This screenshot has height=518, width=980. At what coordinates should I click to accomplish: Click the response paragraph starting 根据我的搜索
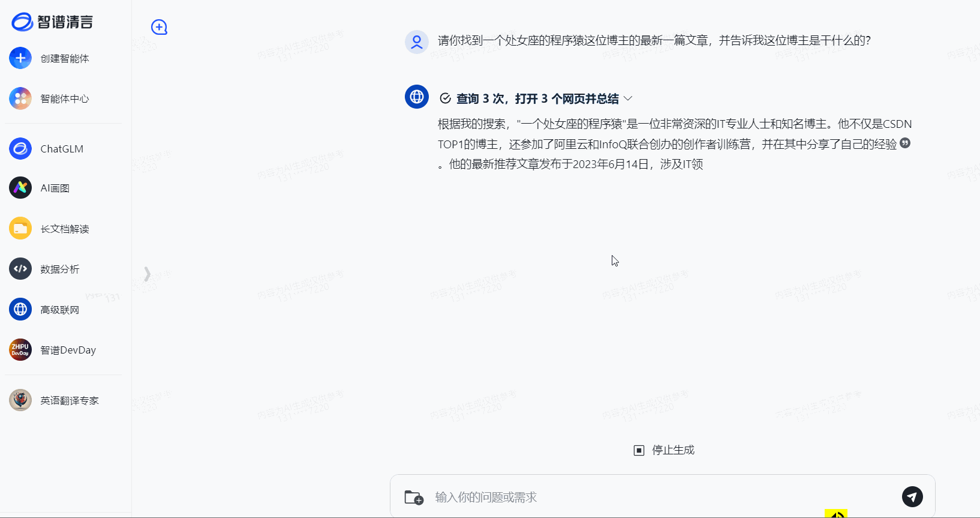tap(675, 144)
